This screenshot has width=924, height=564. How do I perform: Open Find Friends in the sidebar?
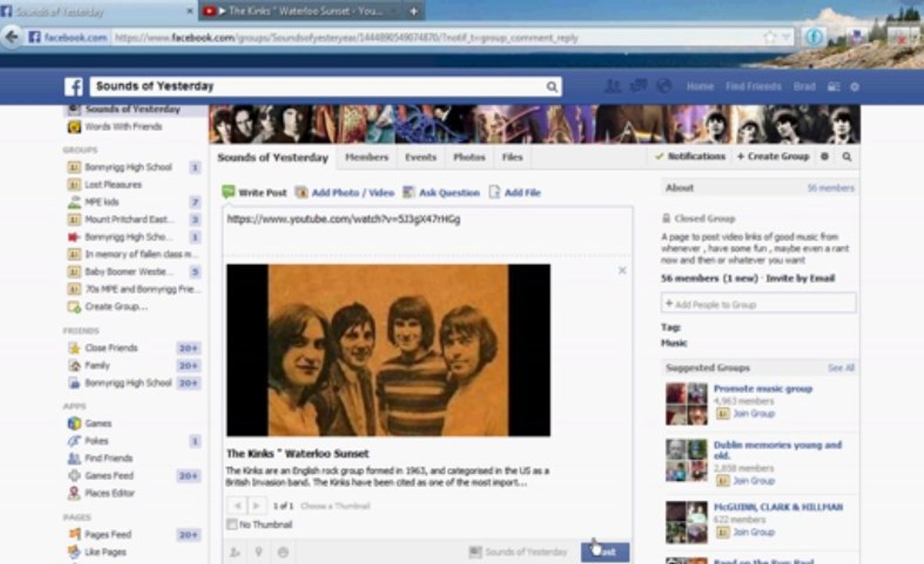click(108, 458)
